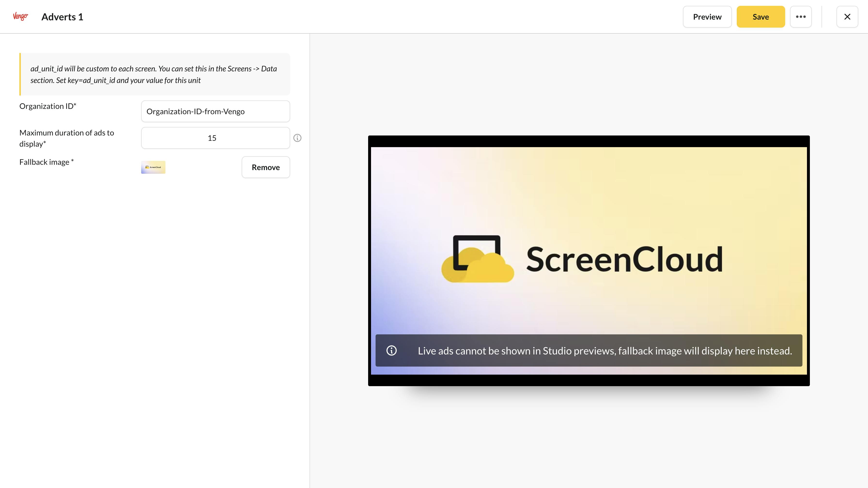
Task: Click the Preview button
Action: [707, 16]
